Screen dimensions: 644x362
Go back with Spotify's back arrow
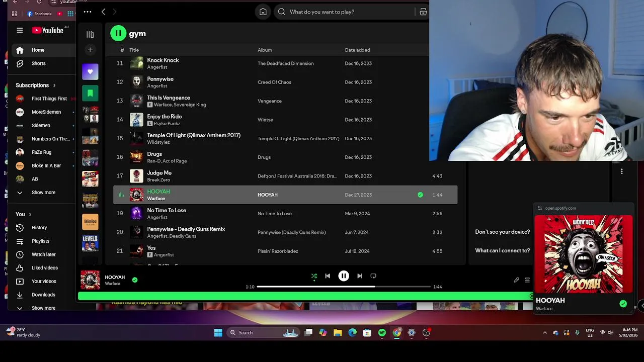[103, 12]
